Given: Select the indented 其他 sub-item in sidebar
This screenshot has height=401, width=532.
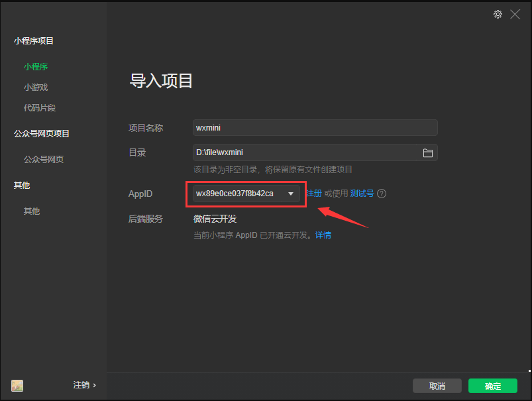Looking at the screenshot, I should (32, 211).
